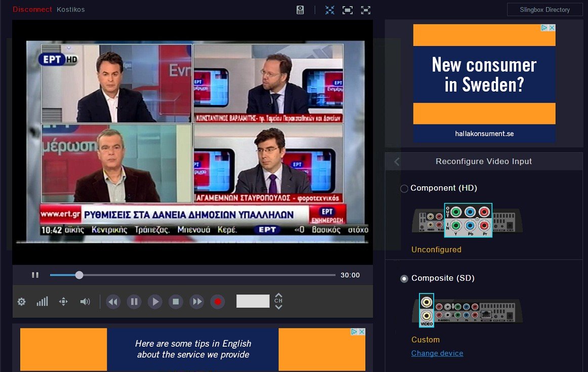Go up one channel with CH up arrow

pos(278,295)
